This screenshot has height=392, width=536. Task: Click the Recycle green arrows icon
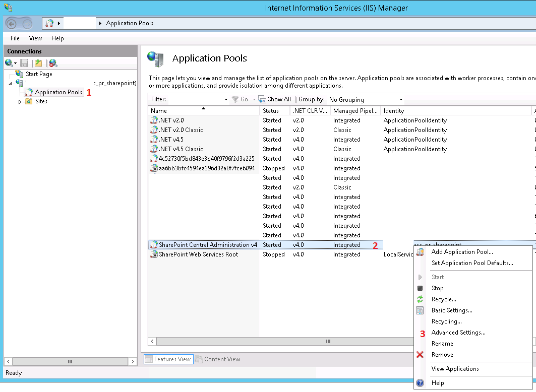(420, 299)
